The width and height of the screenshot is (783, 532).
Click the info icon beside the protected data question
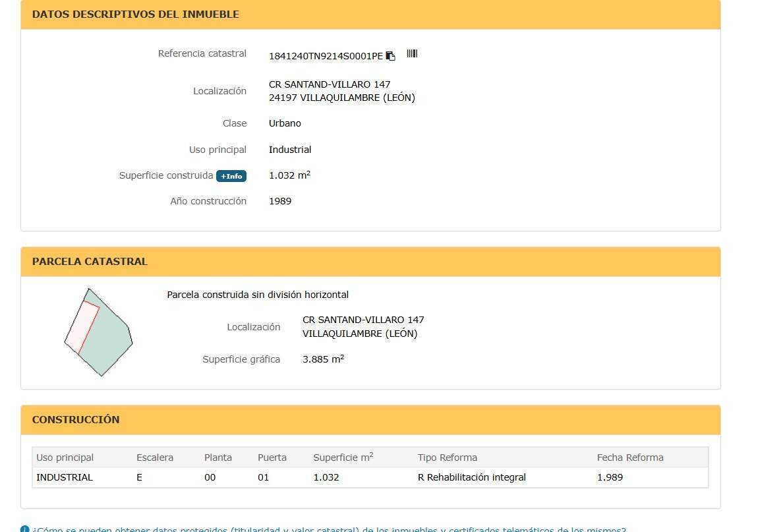point(24,529)
